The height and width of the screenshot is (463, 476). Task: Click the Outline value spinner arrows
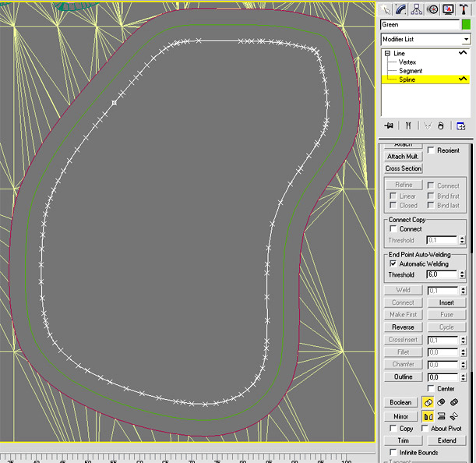click(463, 377)
